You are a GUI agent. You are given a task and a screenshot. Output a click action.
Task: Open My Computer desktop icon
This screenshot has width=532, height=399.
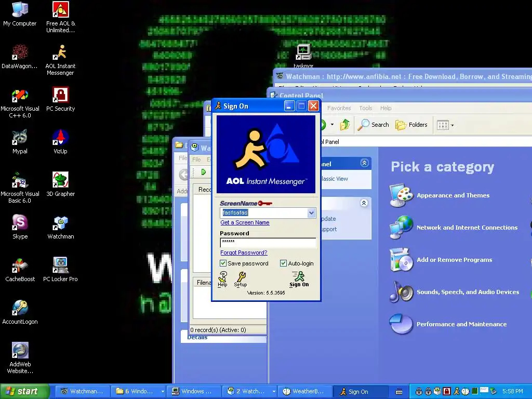[x=20, y=14]
